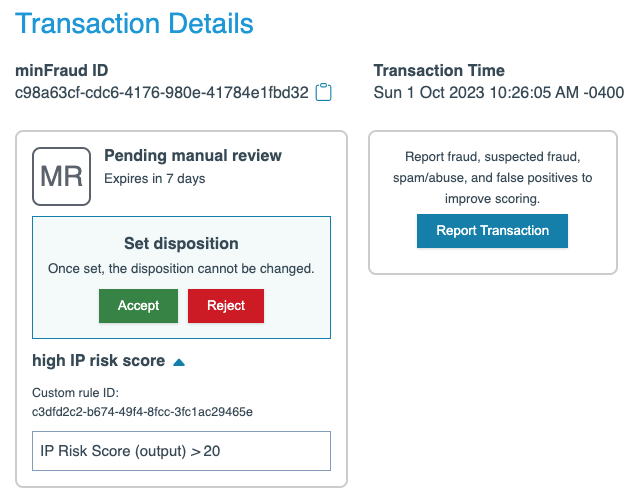Click the 'Transaction Time' field label
Screen dimensions: 632x496
(439, 70)
